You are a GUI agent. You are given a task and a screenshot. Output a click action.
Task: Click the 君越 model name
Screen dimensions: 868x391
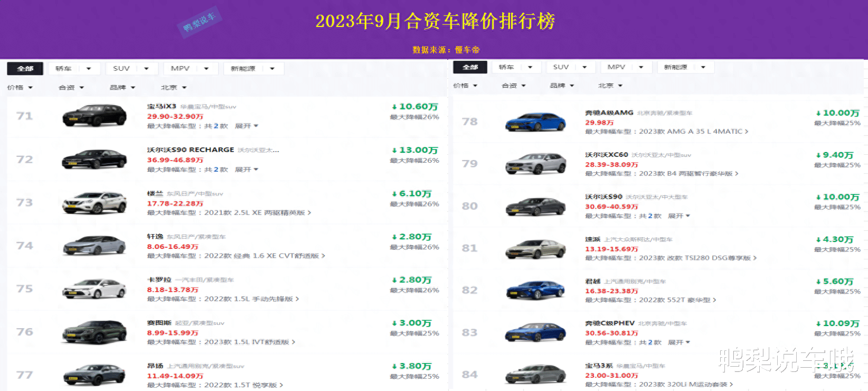point(593,282)
